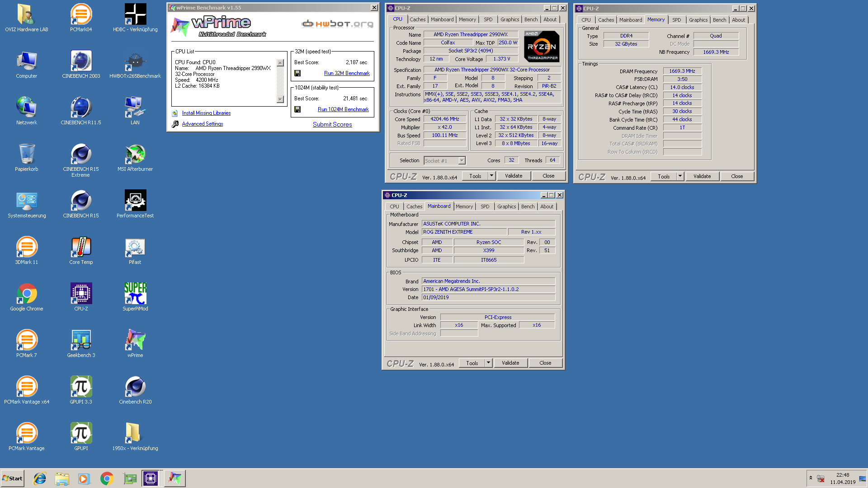The height and width of the screenshot is (488, 868).
Task: Click Run 1024M Benchmark link
Action: (x=343, y=109)
